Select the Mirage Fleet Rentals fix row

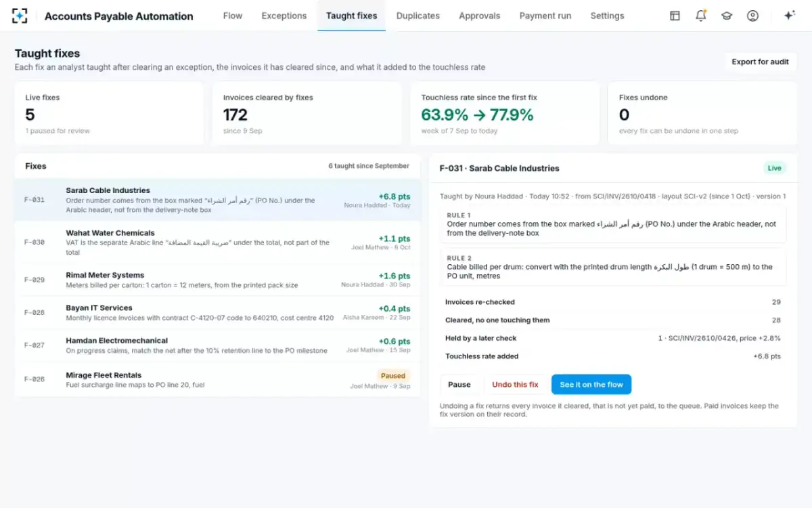click(x=217, y=379)
